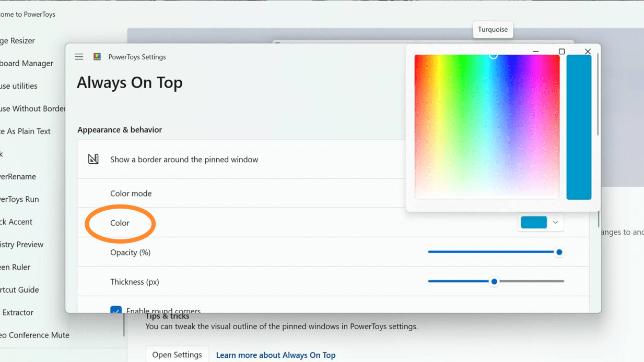Click the pinned window border icon

tap(93, 159)
